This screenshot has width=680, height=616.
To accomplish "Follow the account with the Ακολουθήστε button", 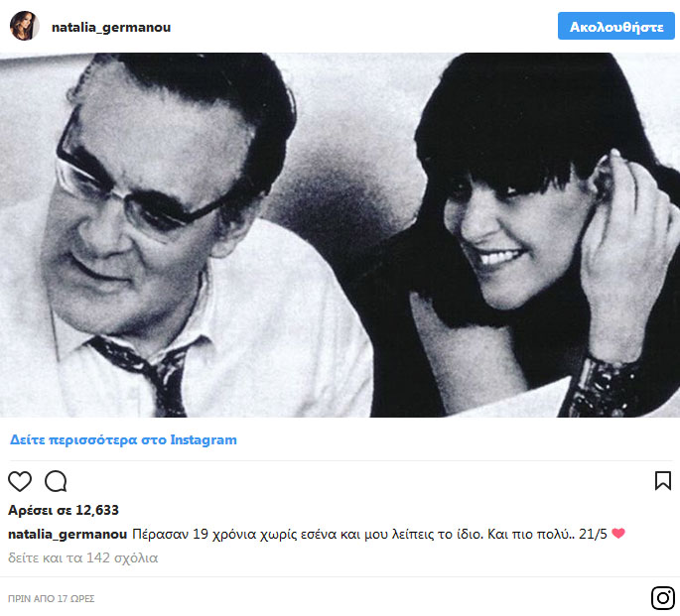I will click(615, 26).
